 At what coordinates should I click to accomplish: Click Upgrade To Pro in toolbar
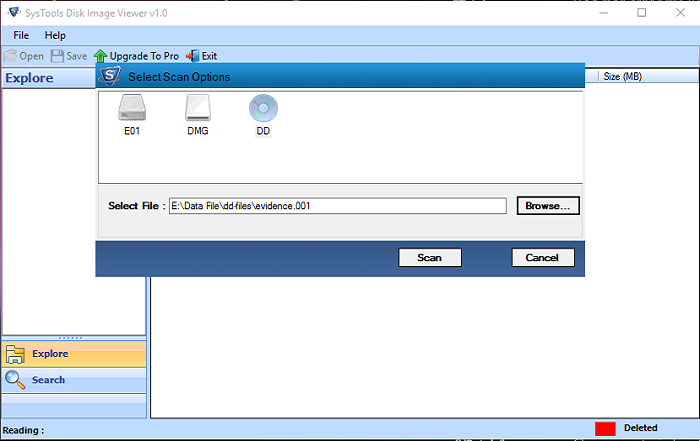point(136,56)
